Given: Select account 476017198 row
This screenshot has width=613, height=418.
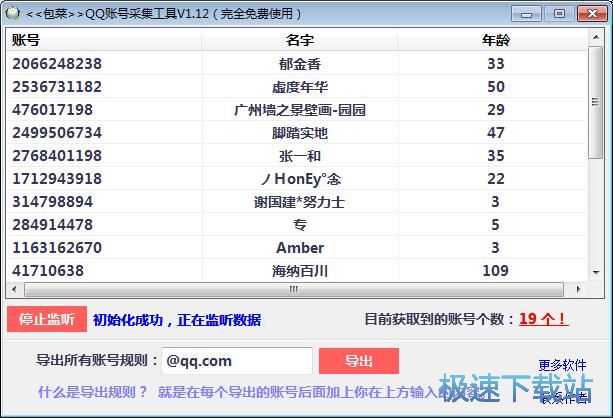Looking at the screenshot, I should click(297, 109).
